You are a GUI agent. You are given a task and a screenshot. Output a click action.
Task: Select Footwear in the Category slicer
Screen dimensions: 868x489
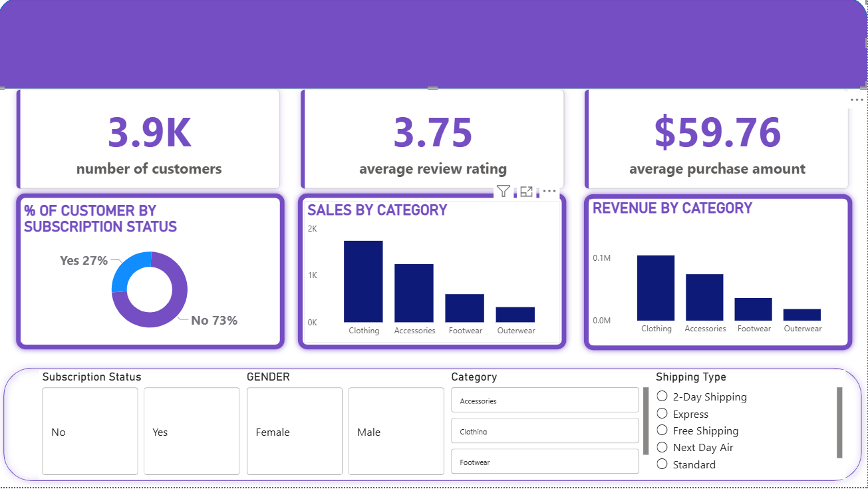(544, 462)
